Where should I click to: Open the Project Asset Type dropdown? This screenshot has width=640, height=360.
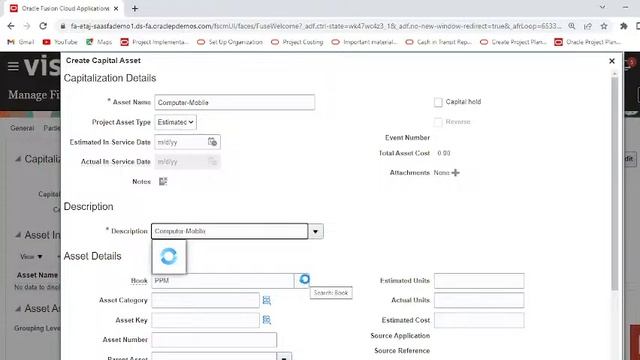[x=176, y=122]
